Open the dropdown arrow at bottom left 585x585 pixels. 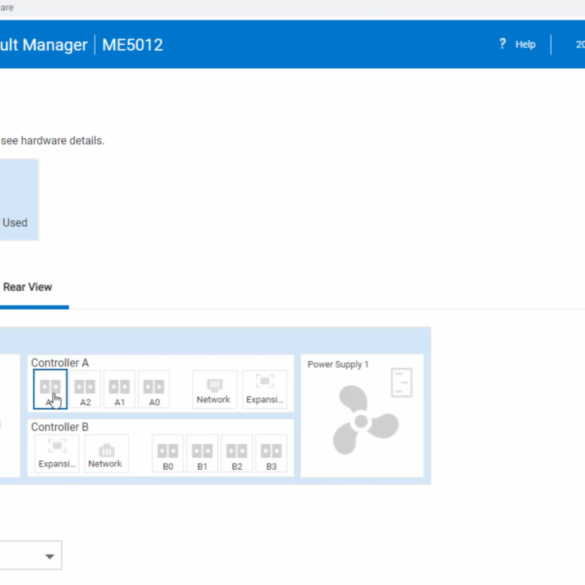tap(50, 556)
